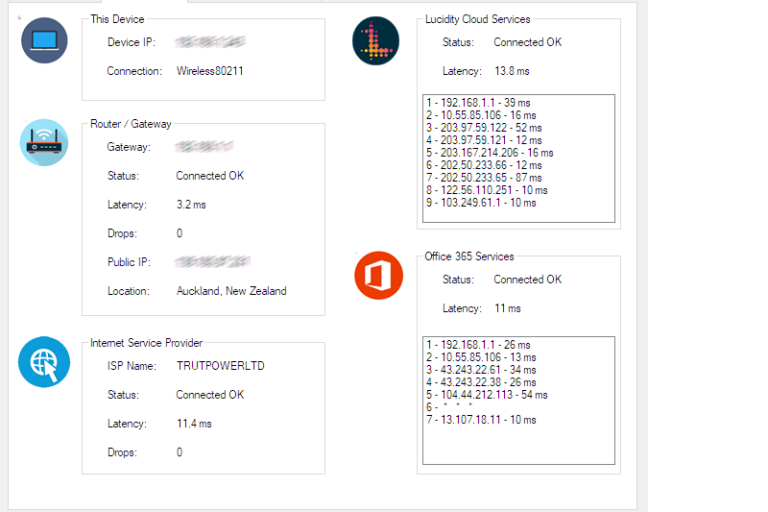Click the blurred Public IP value
768x512 pixels.
tap(212, 262)
